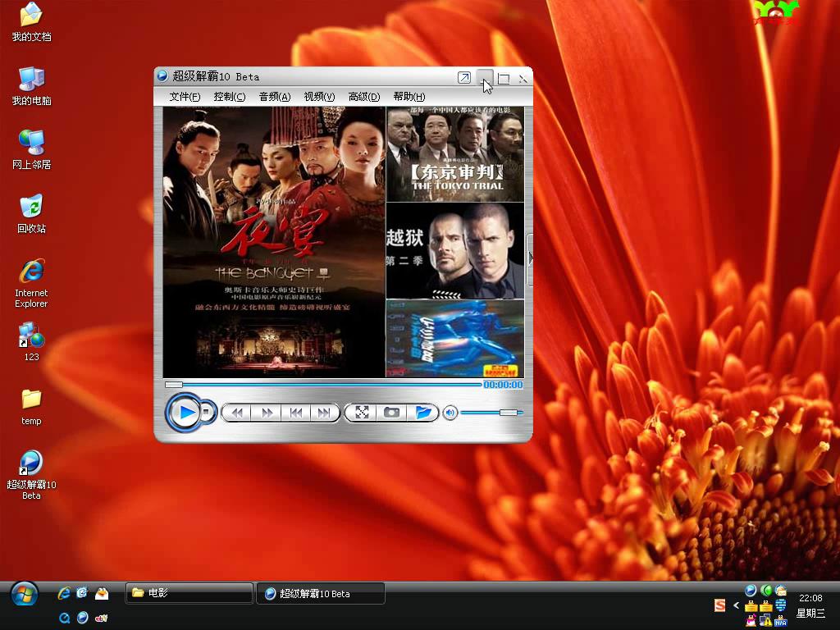This screenshot has height=630, width=840.
Task: Launch the eBay shortcut in quick launch
Action: pyautogui.click(x=101, y=619)
